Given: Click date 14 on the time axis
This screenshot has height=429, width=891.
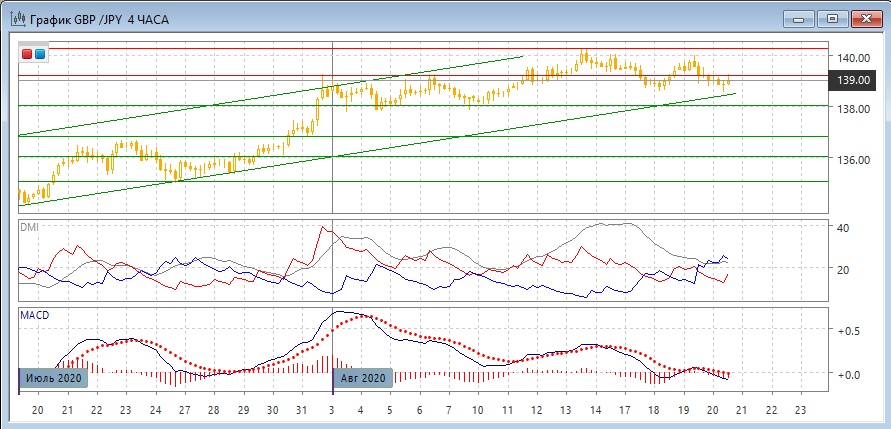Looking at the screenshot, I should pos(594,411).
